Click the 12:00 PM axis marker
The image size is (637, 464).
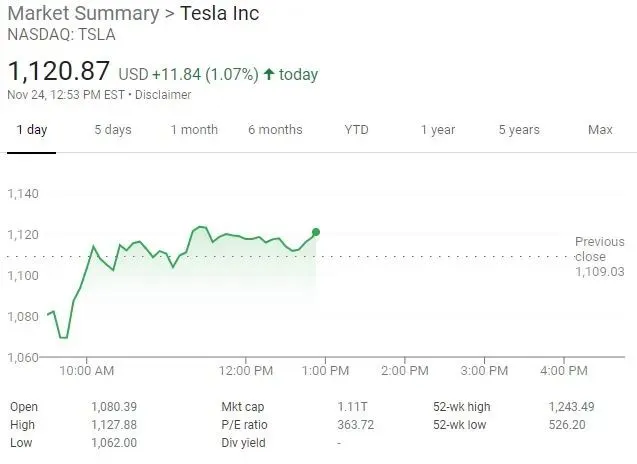[x=246, y=371]
